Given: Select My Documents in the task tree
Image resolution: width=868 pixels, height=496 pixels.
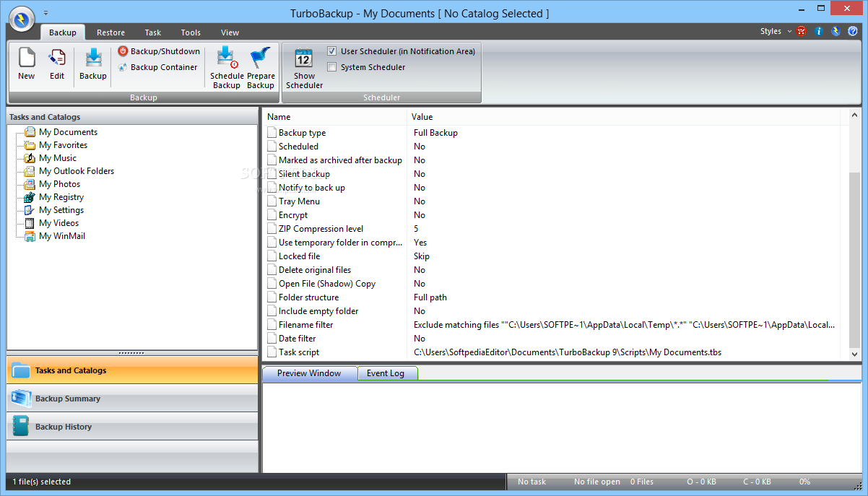Looking at the screenshot, I should point(68,132).
